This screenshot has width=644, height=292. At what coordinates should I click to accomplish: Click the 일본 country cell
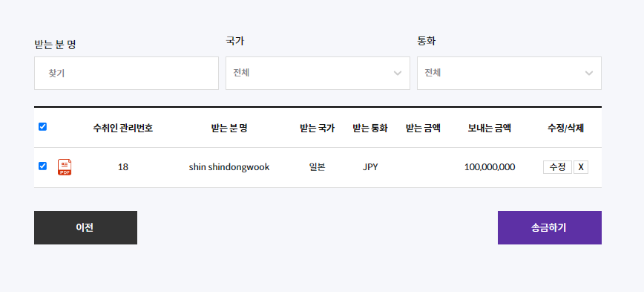[x=317, y=167]
